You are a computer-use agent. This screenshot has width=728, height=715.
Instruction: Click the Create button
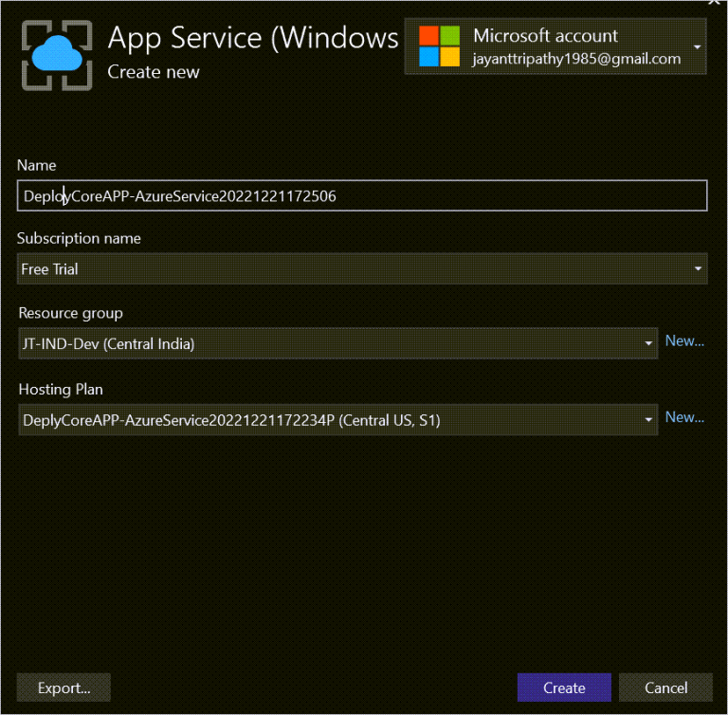click(564, 687)
